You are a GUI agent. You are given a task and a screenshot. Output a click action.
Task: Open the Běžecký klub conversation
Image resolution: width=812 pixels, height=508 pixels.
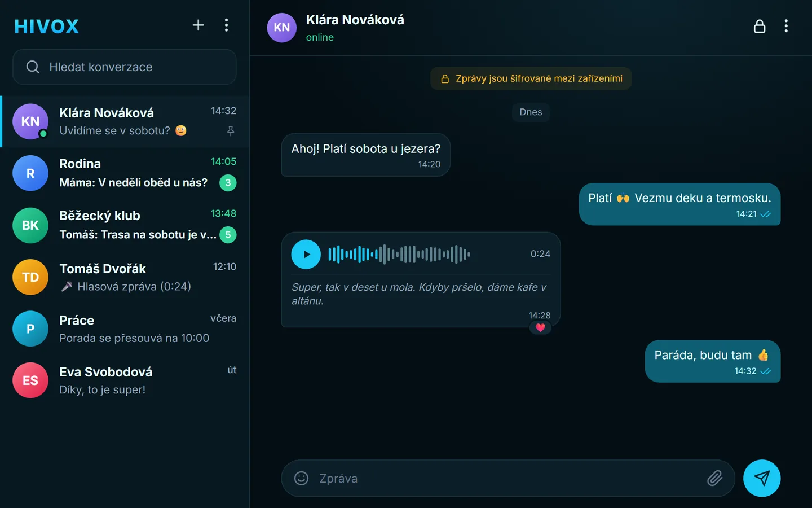pos(125,225)
